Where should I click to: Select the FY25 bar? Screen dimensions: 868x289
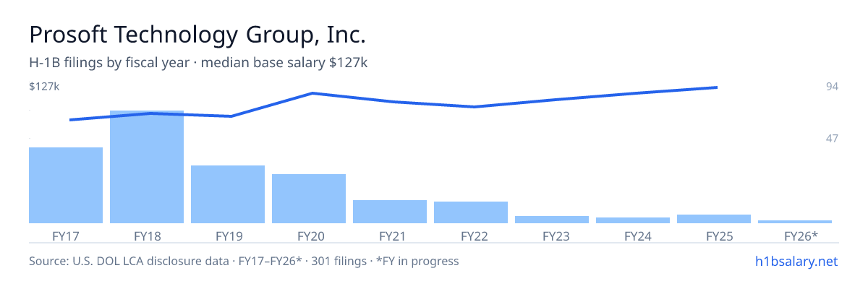(x=714, y=219)
